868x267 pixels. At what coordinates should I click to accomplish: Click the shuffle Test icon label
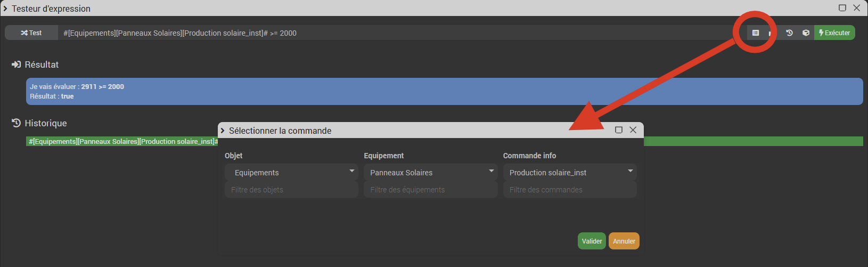pos(31,33)
